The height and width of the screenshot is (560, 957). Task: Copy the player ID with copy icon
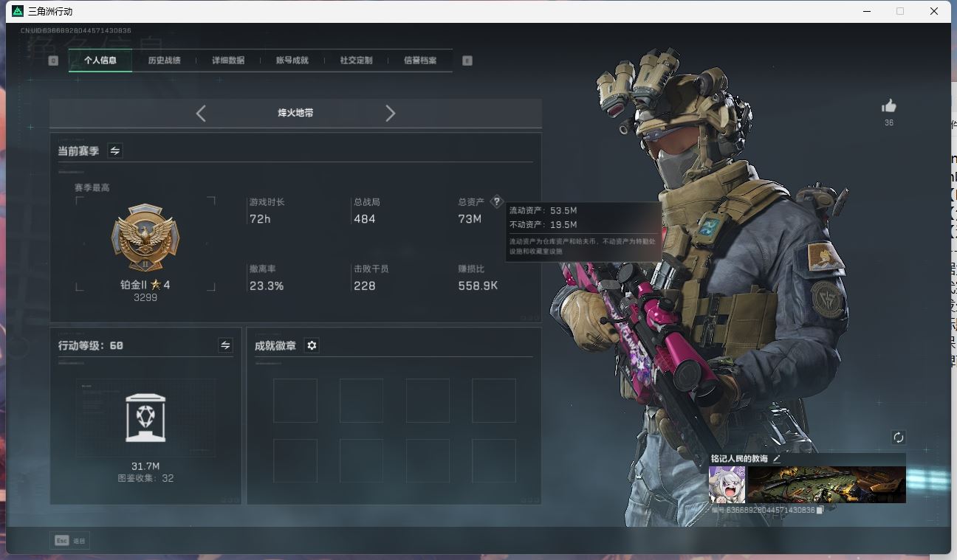[820, 511]
